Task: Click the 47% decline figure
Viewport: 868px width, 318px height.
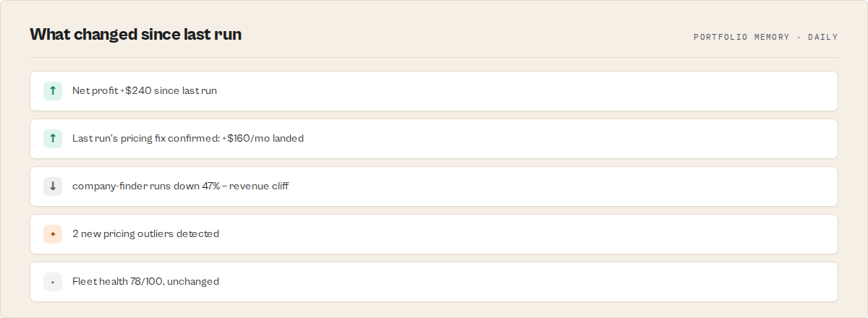Action: (x=210, y=186)
